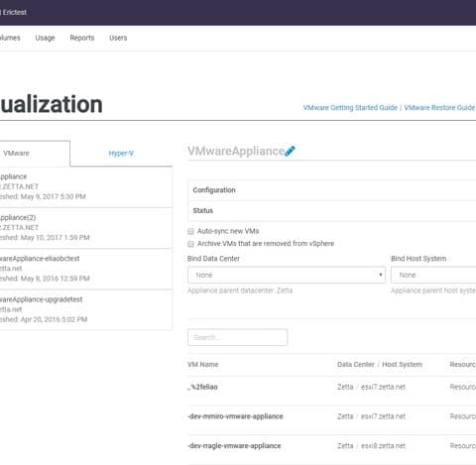Expand the Configuration section
This screenshot has height=465, width=476.
[x=332, y=190]
